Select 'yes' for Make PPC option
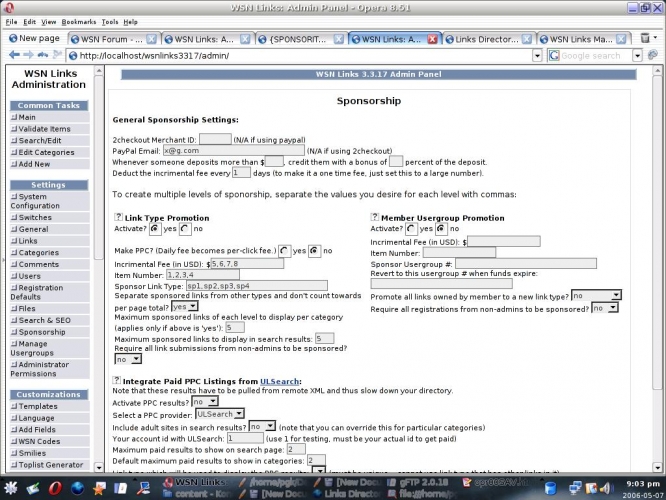The height and width of the screenshot is (500, 666). click(x=286, y=250)
